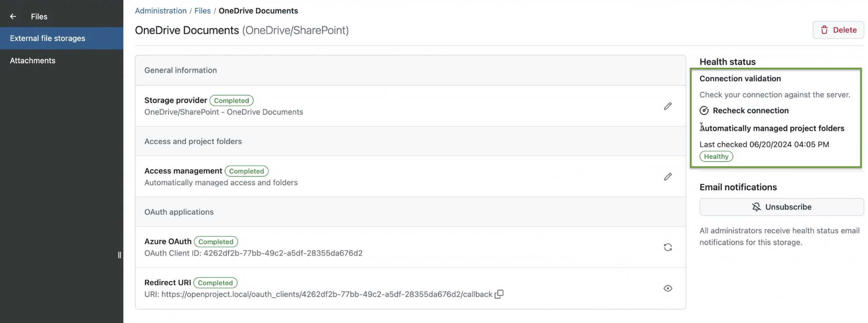The image size is (868, 323).
Task: Click the Completed badge beside Redirect URI
Action: point(215,283)
